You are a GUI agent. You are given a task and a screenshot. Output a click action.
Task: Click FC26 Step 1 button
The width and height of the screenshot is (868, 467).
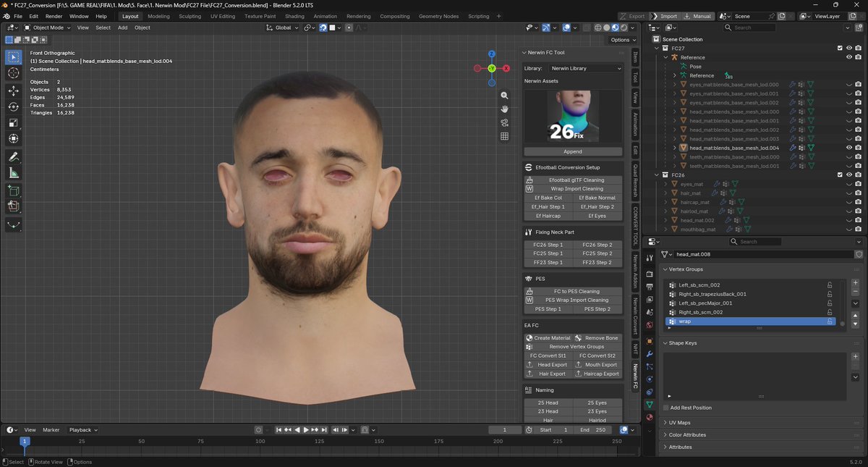[548, 245]
